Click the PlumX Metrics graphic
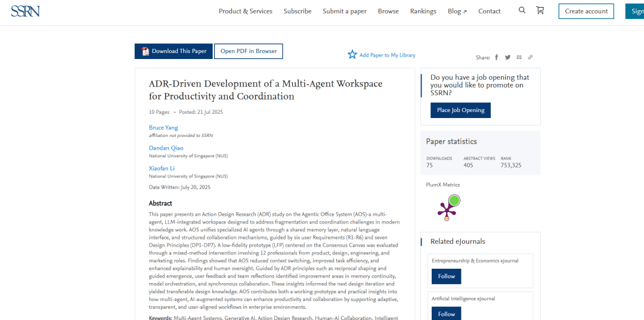This screenshot has width=644, height=320. coord(448,208)
